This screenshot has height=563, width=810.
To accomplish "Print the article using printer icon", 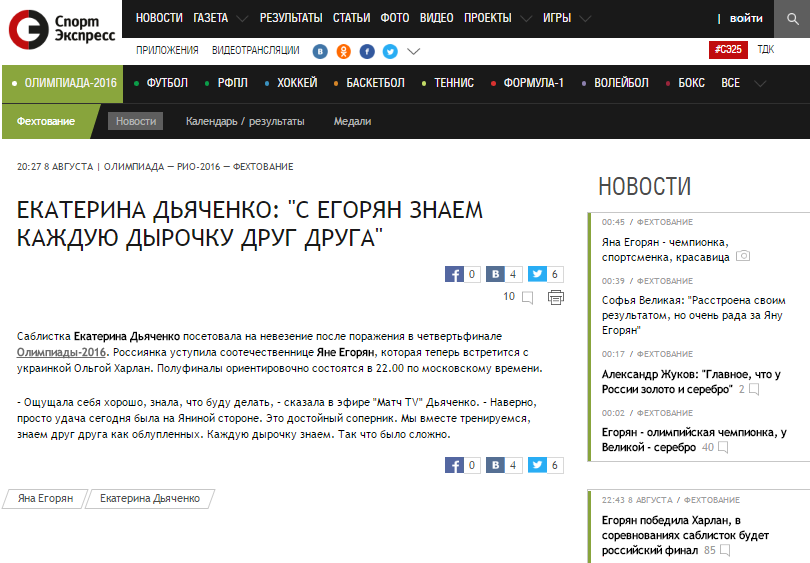I will coord(556,297).
